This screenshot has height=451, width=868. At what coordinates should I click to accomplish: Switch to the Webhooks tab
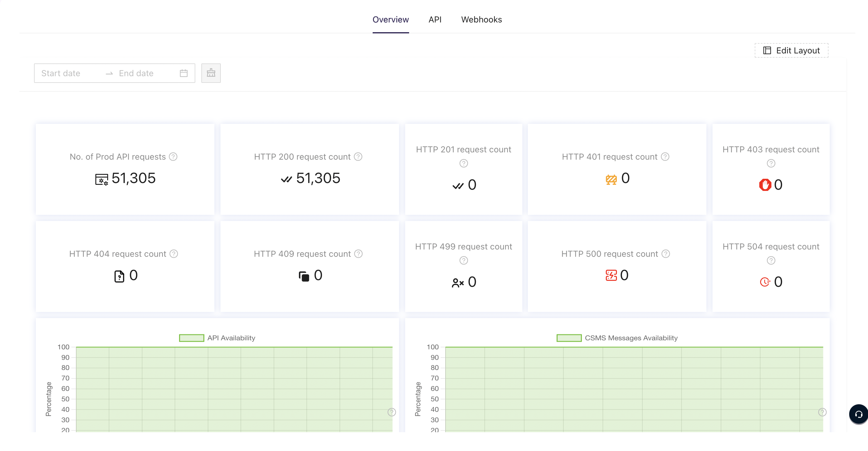click(481, 19)
